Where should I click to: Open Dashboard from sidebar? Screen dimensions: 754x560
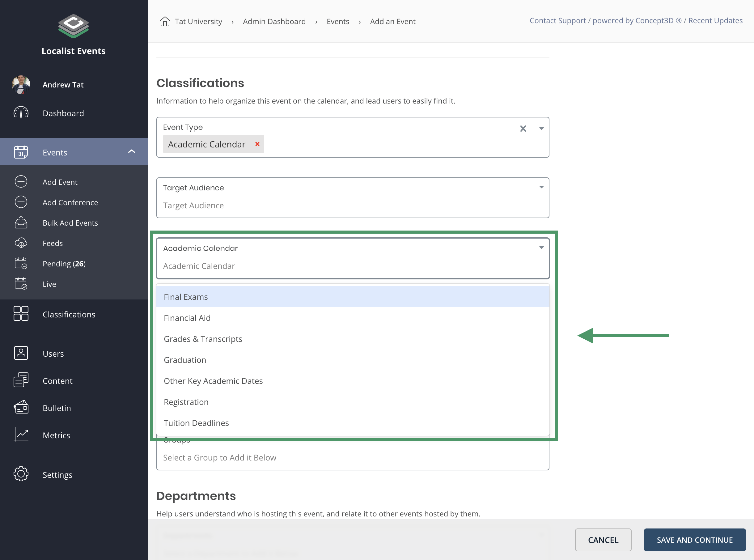tap(63, 113)
